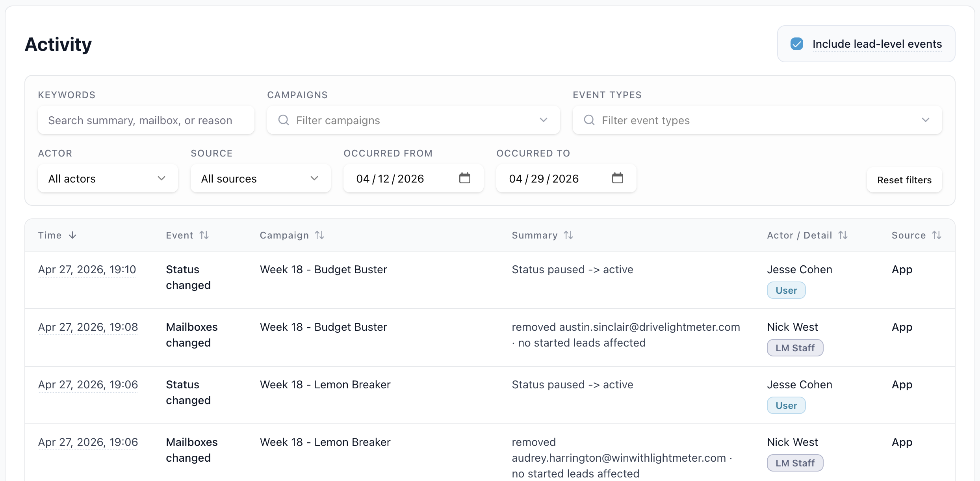Click the chevron in the event types filter
Viewport: 980px width, 481px height.
(926, 120)
